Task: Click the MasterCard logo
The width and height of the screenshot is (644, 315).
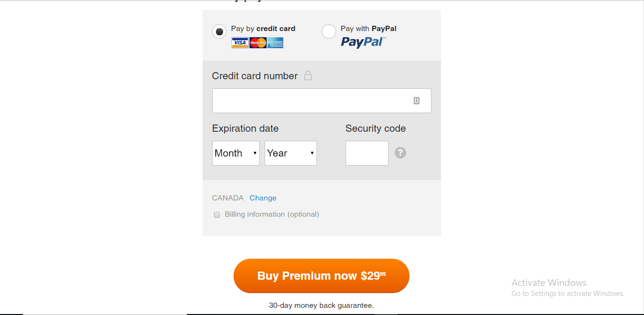Action: coord(258,43)
